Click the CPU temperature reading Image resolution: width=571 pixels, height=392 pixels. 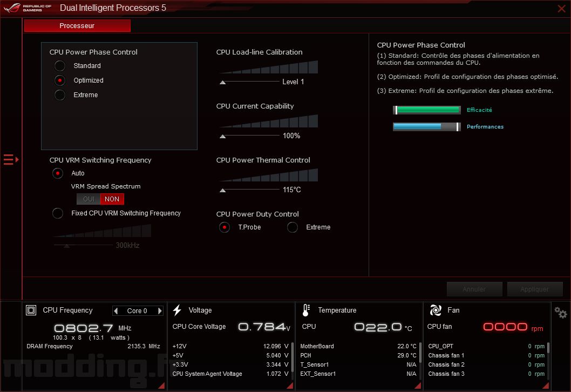[383, 327]
